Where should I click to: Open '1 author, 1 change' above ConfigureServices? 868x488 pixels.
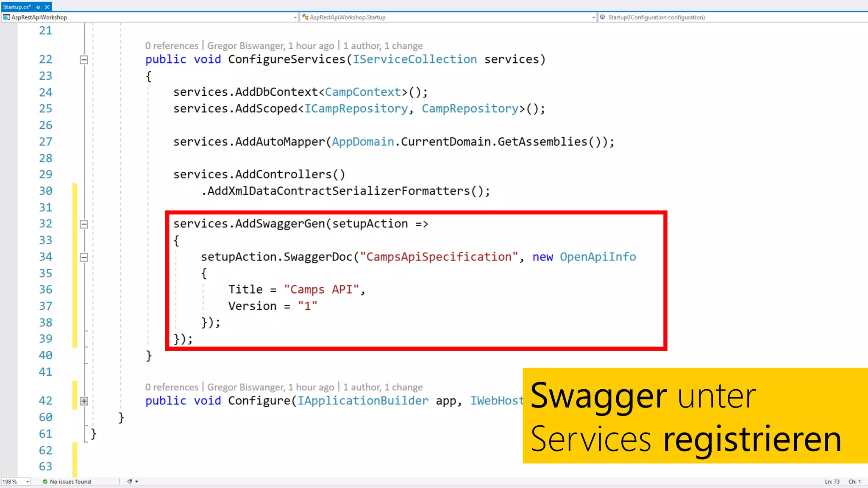tap(383, 46)
